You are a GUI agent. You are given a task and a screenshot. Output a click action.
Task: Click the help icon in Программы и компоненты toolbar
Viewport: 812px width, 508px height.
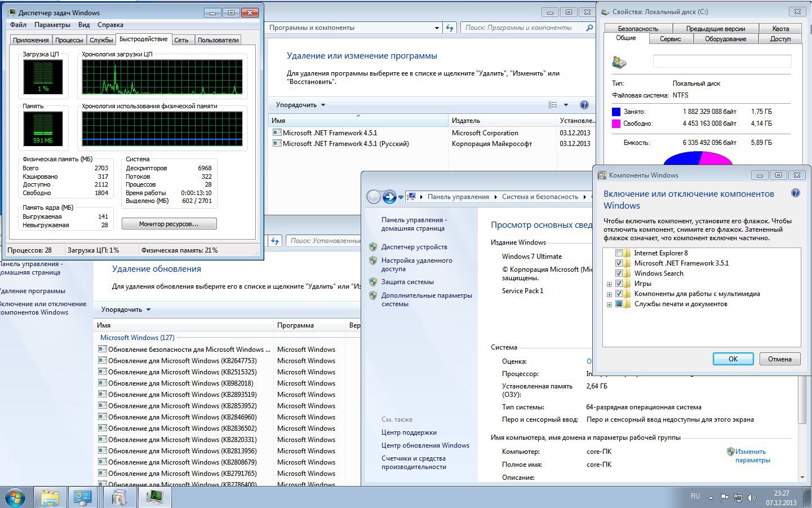pyautogui.click(x=584, y=105)
